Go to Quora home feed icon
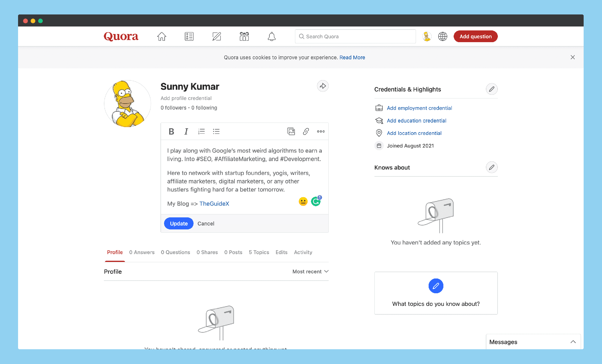This screenshot has width=602, height=364. [162, 36]
